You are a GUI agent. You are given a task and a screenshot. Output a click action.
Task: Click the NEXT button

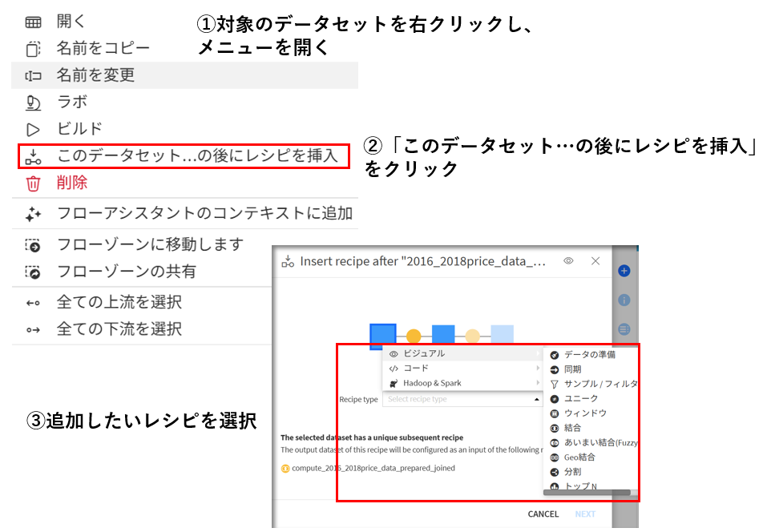(585, 514)
